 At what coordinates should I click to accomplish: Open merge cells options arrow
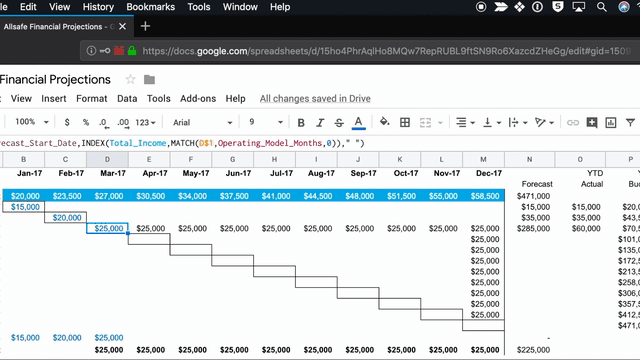coord(440,122)
